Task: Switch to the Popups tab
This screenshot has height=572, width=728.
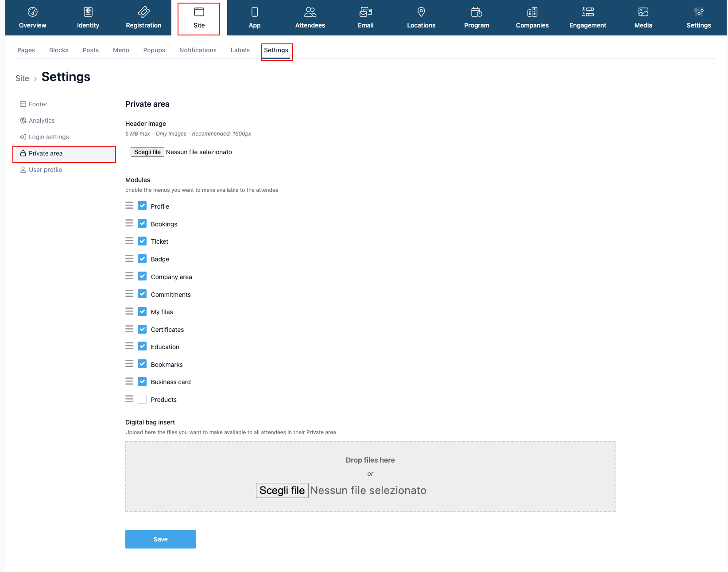Action: (154, 50)
